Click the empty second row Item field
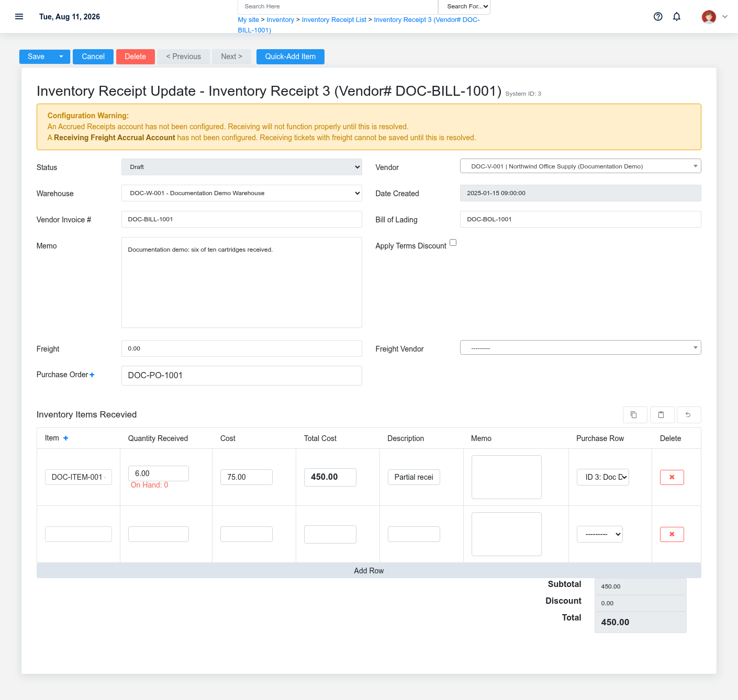Viewport: 738px width, 700px height. [x=79, y=534]
